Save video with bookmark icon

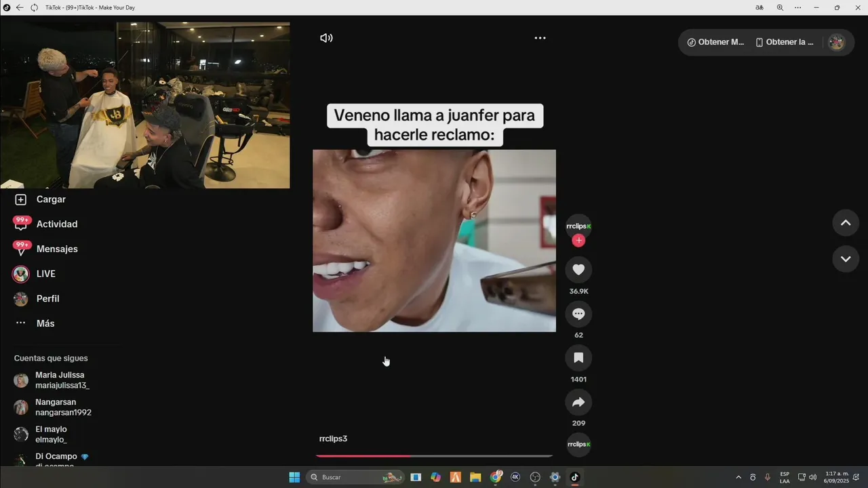[x=578, y=358]
